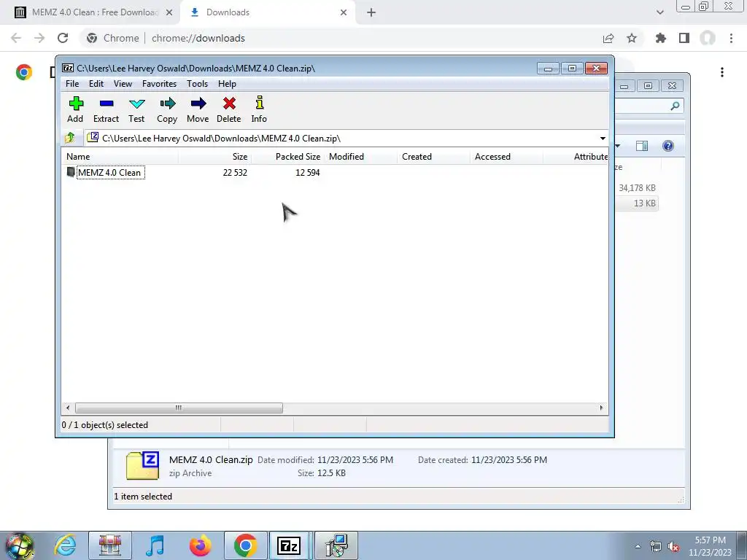Open the 7-Zip Help menu
The width and height of the screenshot is (747, 560).
(228, 84)
